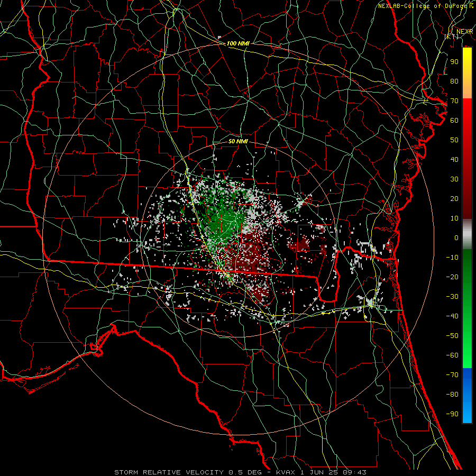Image resolution: width=476 pixels, height=476 pixels.
Task: Click the 50 value on the velocity scale
Action: (454, 140)
